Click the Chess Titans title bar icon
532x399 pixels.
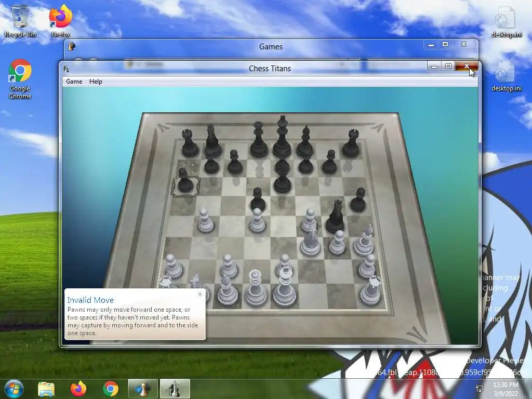click(66, 69)
